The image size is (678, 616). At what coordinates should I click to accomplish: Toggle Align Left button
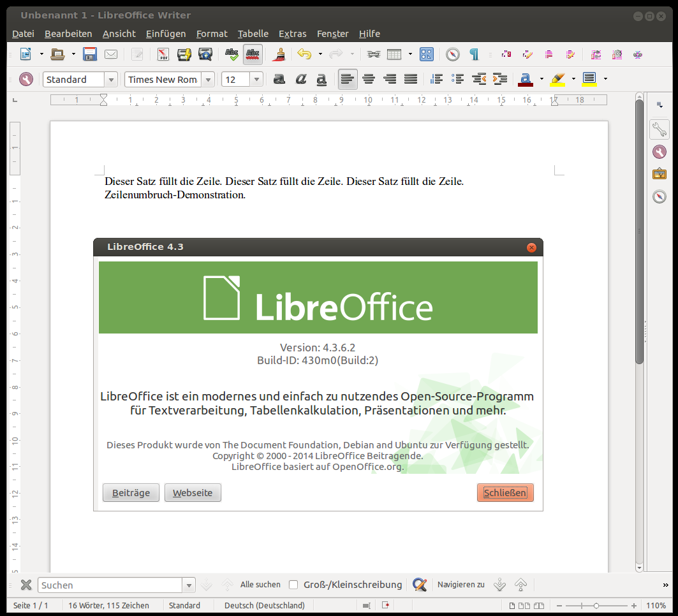348,79
